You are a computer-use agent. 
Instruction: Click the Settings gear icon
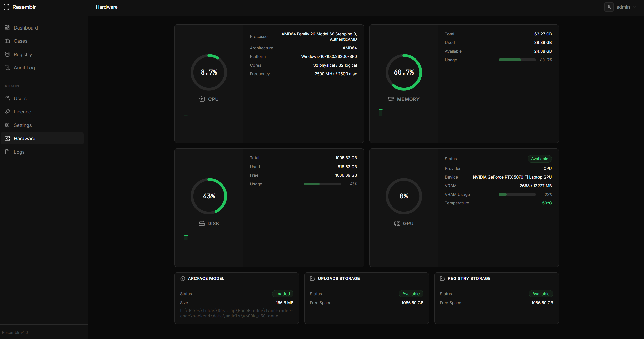point(7,125)
